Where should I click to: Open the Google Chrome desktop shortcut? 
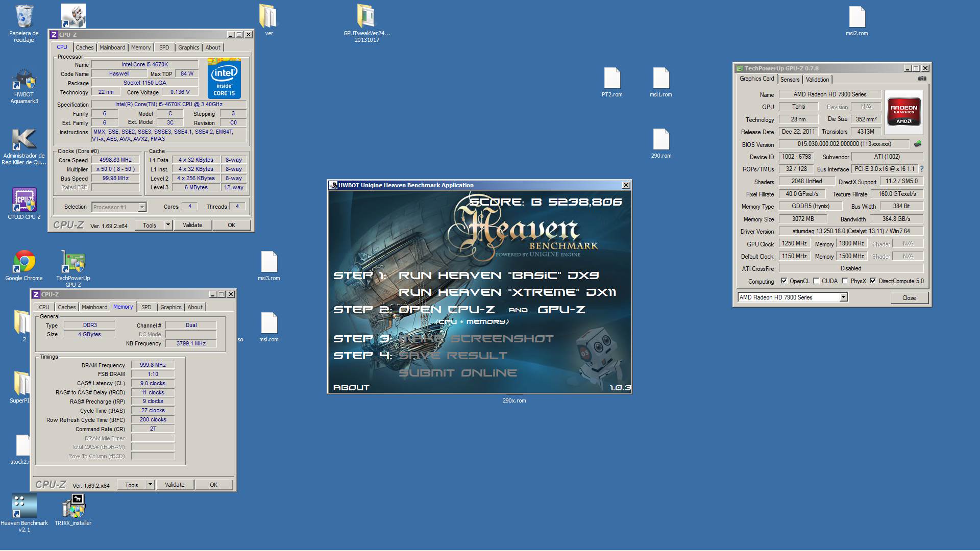click(24, 265)
